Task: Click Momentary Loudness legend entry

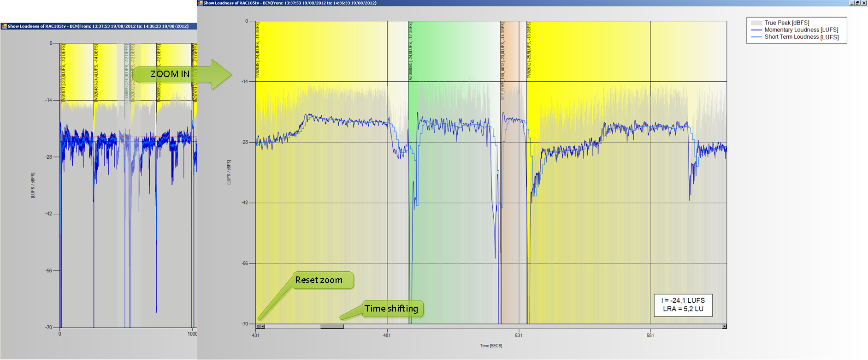Action: tap(801, 30)
